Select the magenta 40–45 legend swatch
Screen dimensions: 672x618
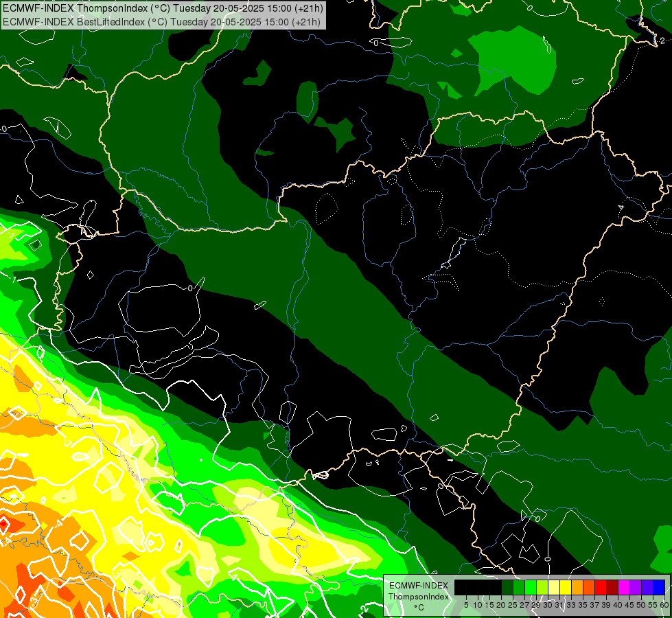(624, 587)
